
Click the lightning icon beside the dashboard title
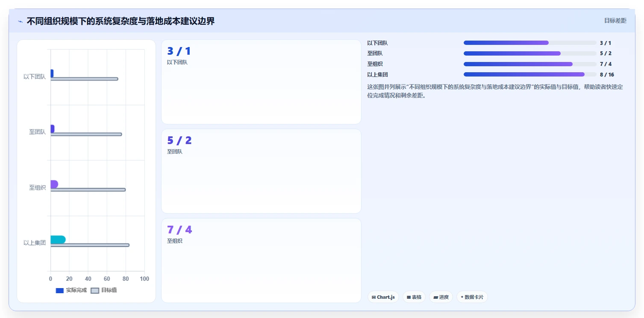20,21
